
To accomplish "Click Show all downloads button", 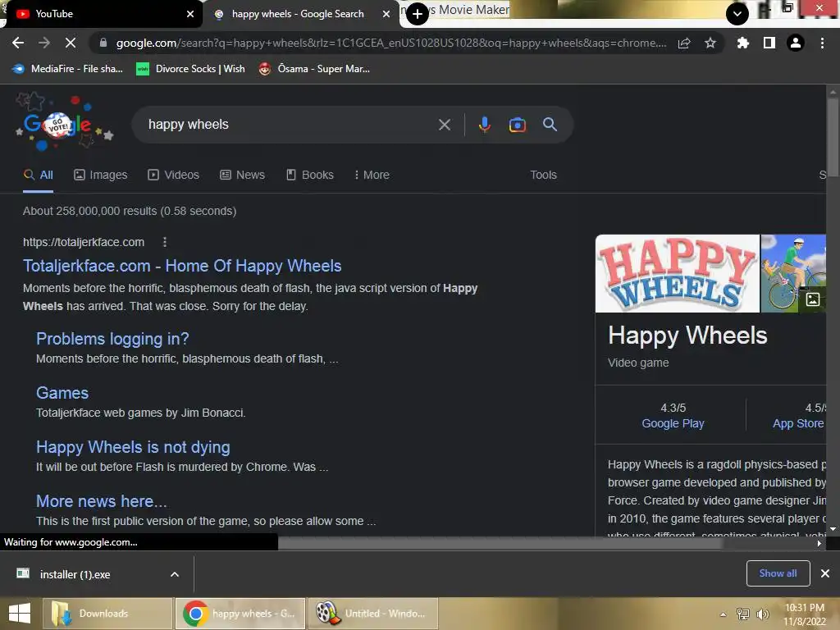I will click(778, 573).
